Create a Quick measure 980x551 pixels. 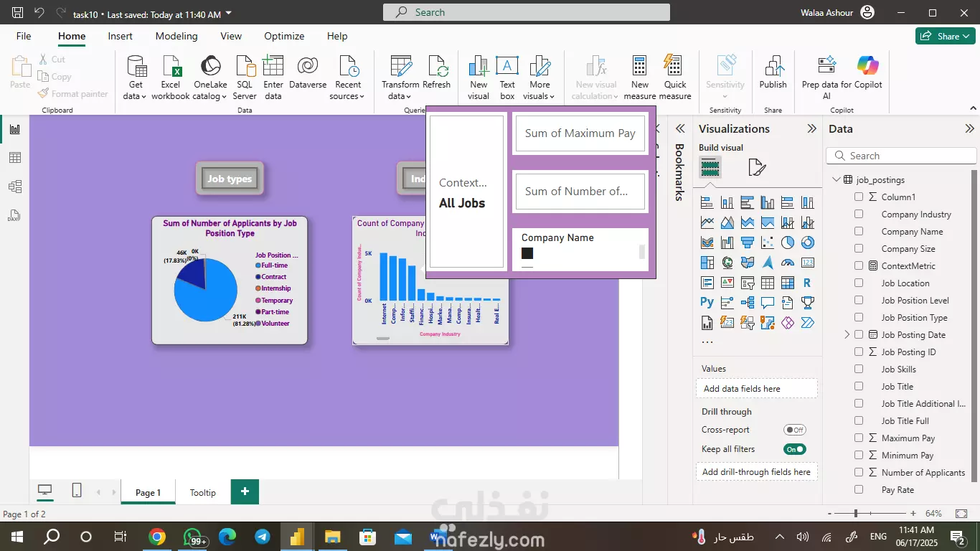675,77
